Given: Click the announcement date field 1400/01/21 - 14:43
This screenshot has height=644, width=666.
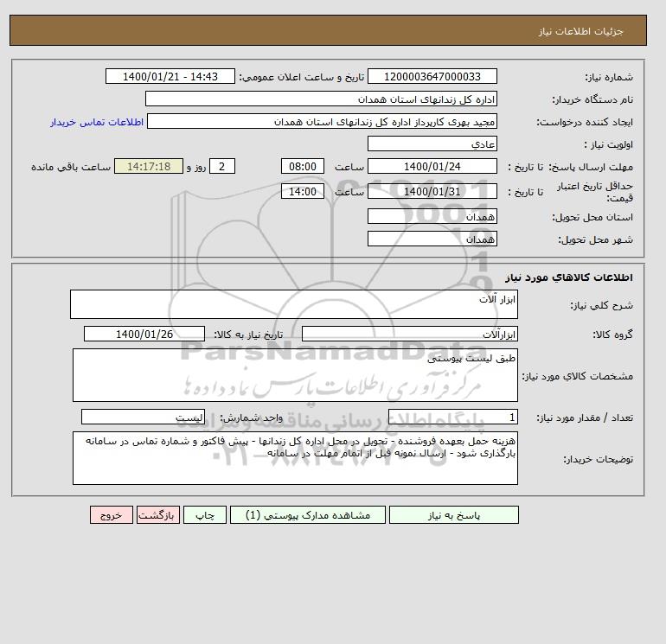Looking at the screenshot, I should (x=170, y=76).
